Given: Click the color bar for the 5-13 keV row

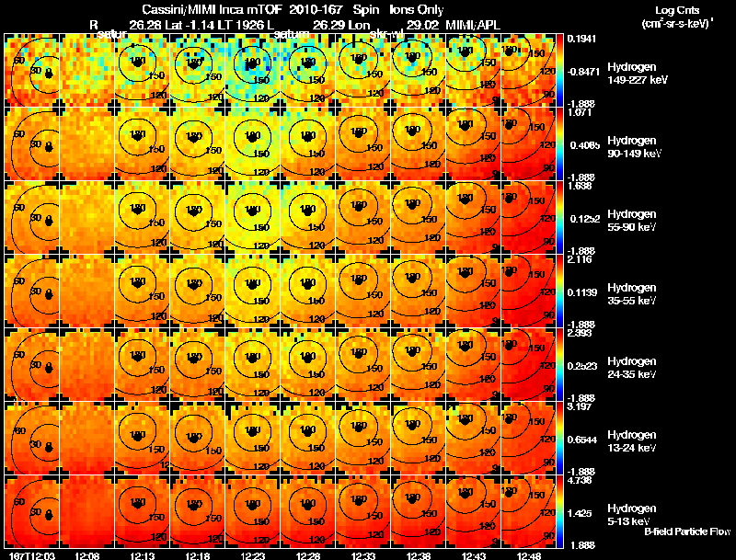Looking at the screenshot, I should [x=559, y=512].
